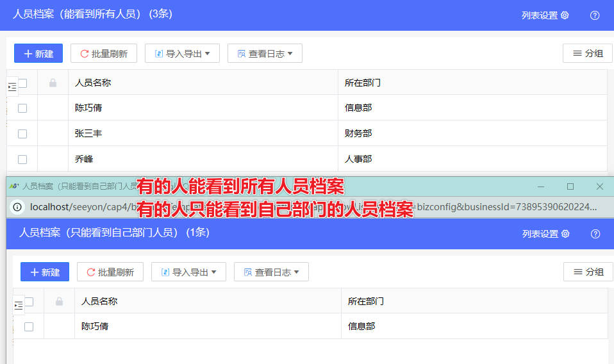Click 所在部门 column header in lower table
614x364 pixels.
coord(366,301)
